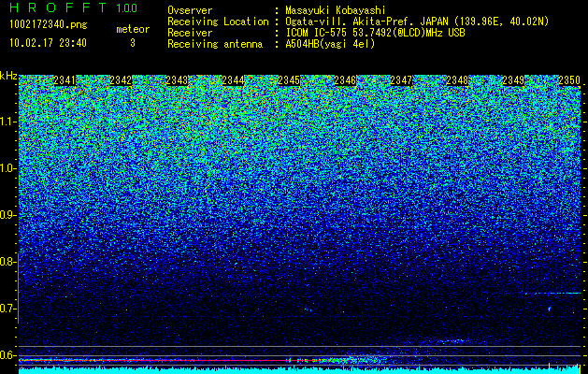This screenshot has height=374, width=588.
Task: Click the 0.7 kHz axis label
Action: [7, 309]
